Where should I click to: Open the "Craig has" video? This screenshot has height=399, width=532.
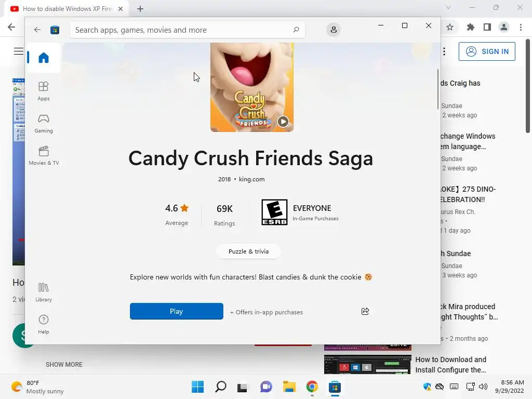coord(460,83)
